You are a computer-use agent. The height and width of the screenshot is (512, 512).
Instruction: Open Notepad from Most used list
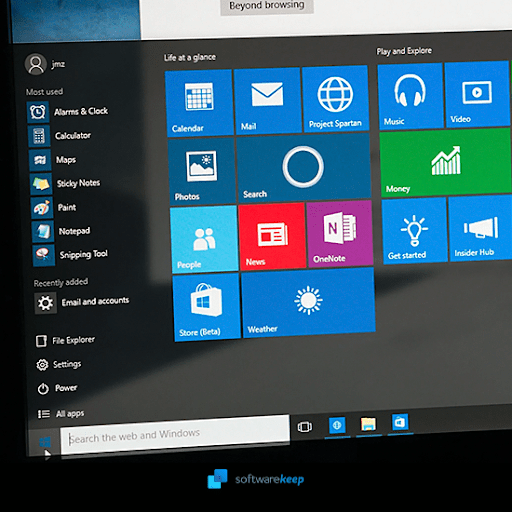point(61,231)
